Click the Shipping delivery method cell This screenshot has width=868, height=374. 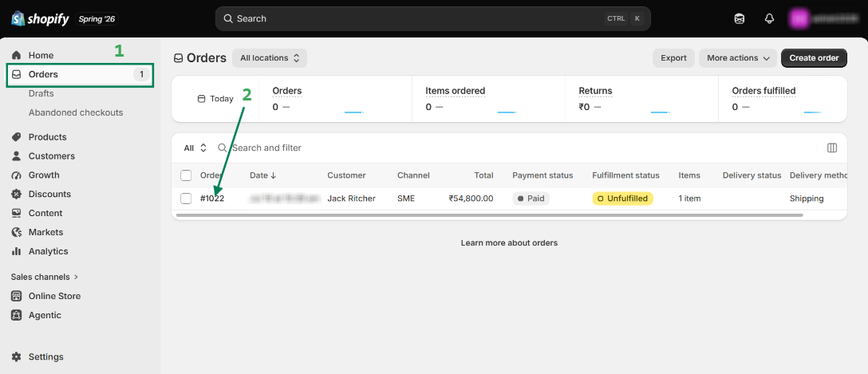[x=807, y=198]
